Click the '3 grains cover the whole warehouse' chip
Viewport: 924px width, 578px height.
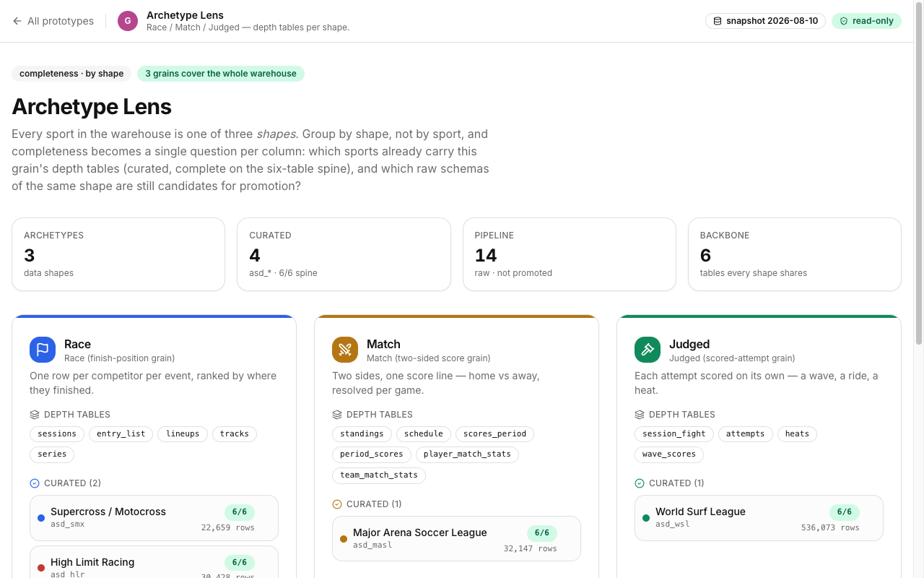click(221, 74)
